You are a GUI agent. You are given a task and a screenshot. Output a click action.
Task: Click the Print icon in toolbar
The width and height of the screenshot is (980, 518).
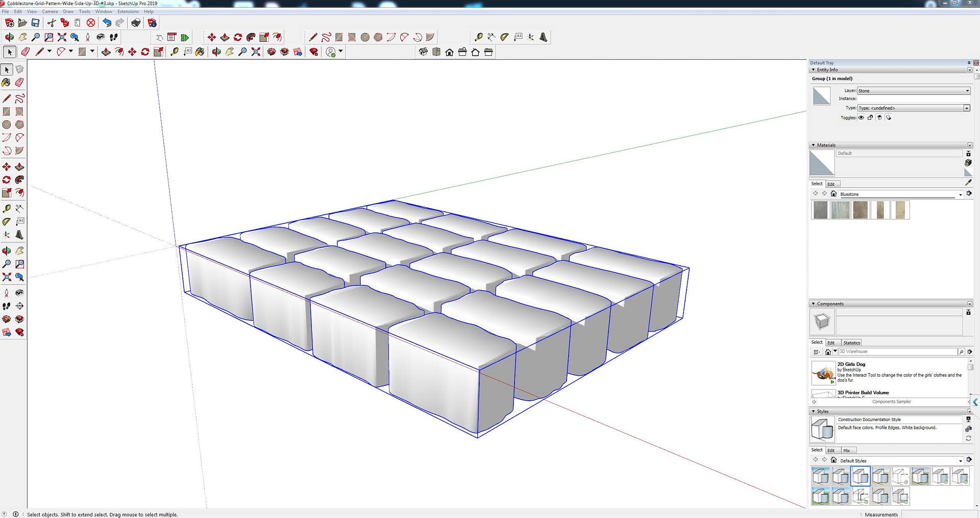pos(136,23)
